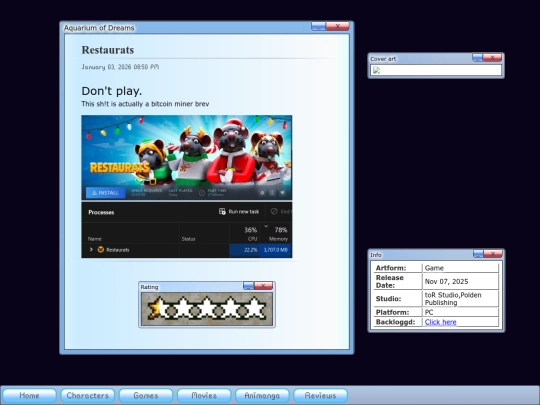Go to the Characters page
The height and width of the screenshot is (405, 540).
coord(87,395)
